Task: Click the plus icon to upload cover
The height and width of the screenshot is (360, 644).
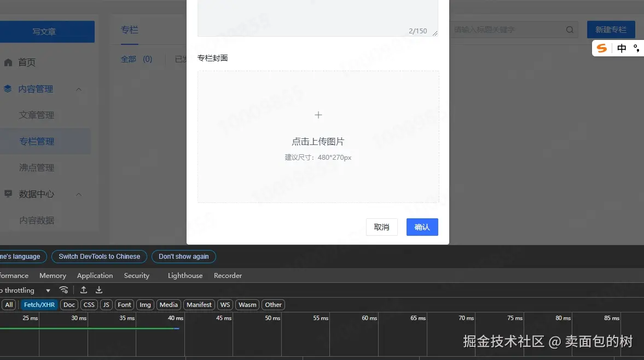Action: pyautogui.click(x=318, y=115)
